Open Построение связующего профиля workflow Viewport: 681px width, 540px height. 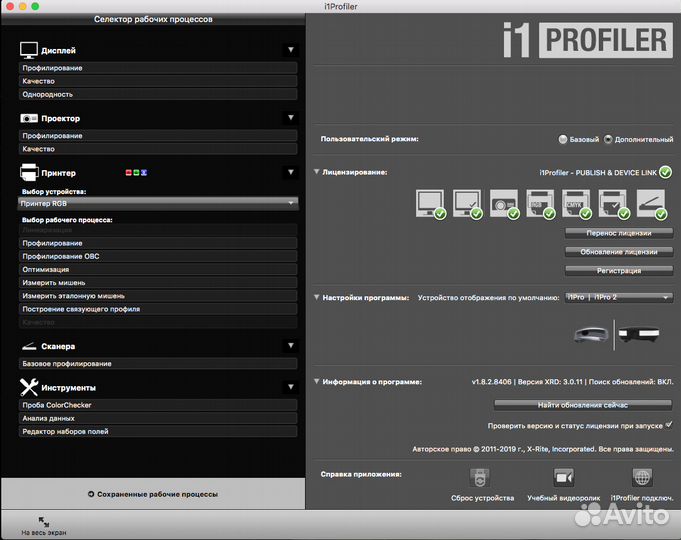pos(158,309)
